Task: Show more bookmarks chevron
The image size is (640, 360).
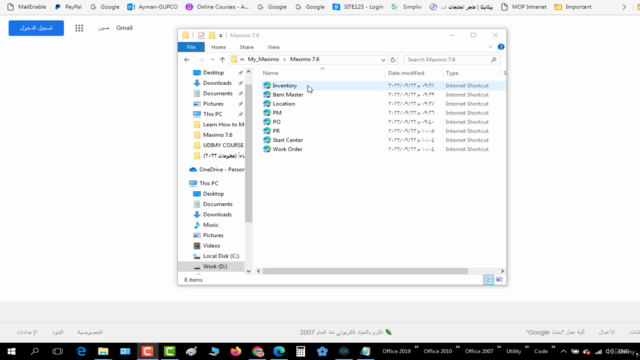Action: [x=624, y=7]
